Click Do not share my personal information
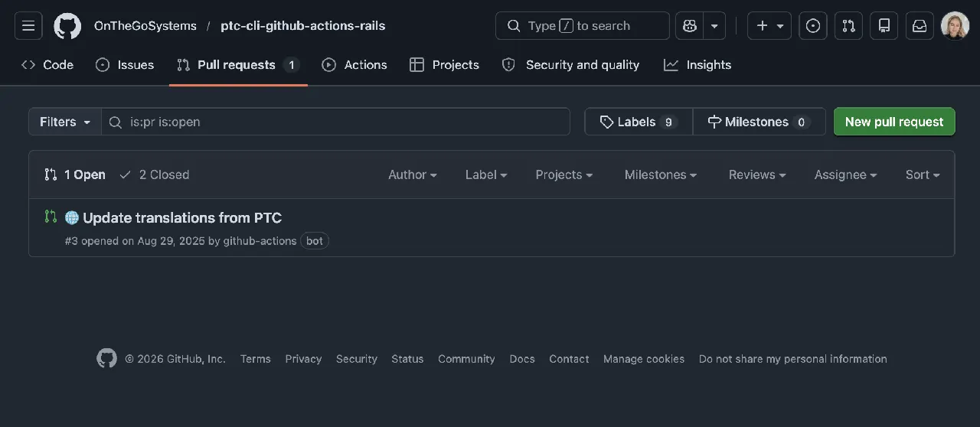 pyautogui.click(x=793, y=359)
